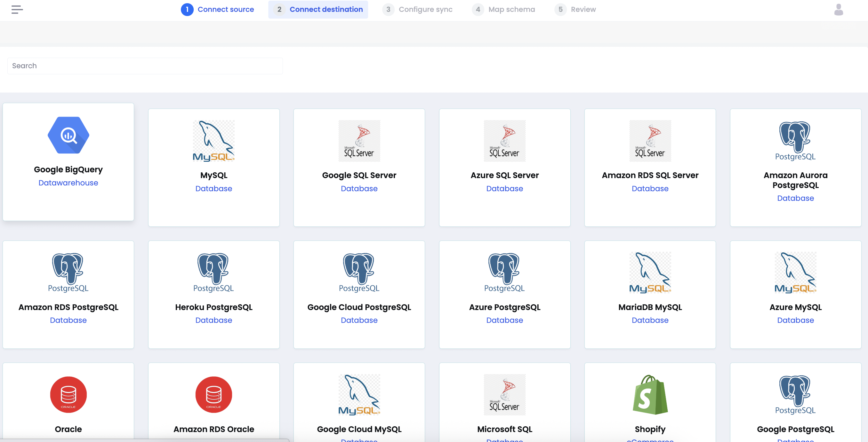Viewport: 868px width, 442px height.
Task: Select the Azure SQL Server title
Action: 504,175
